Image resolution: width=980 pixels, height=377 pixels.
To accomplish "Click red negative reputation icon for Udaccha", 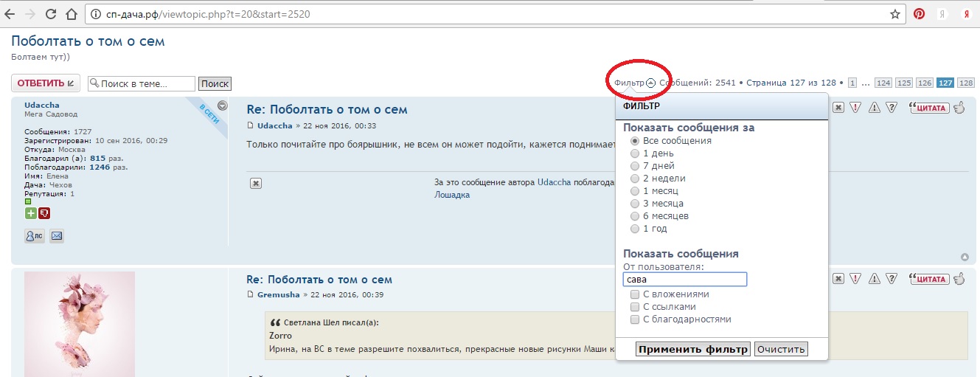I will pos(44,213).
